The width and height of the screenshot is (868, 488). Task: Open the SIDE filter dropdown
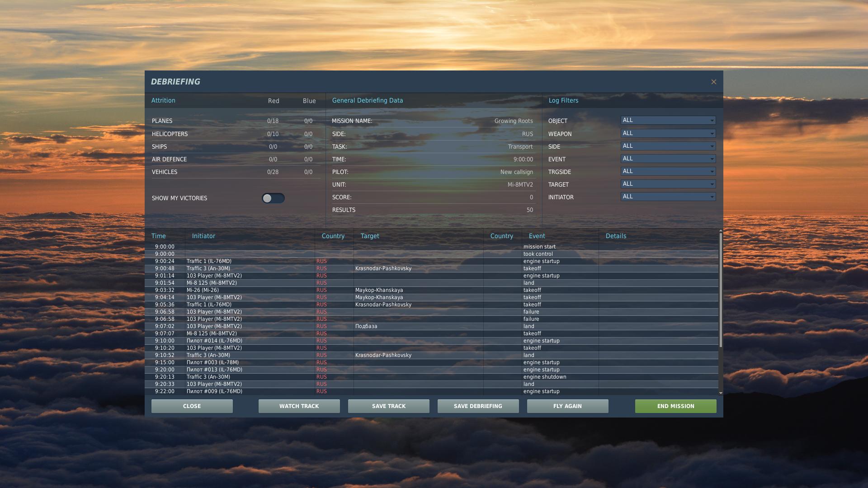668,146
